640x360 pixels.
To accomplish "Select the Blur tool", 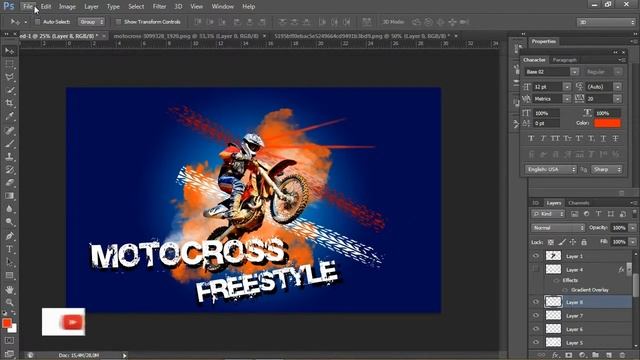I will pyautogui.click(x=10, y=209).
